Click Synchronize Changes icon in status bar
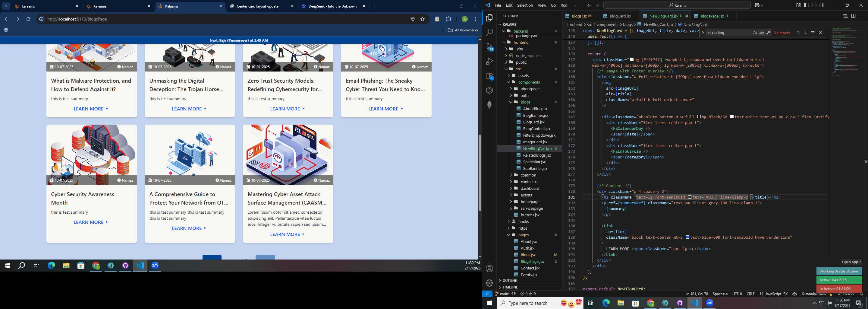This screenshot has height=309, width=868. (514, 294)
